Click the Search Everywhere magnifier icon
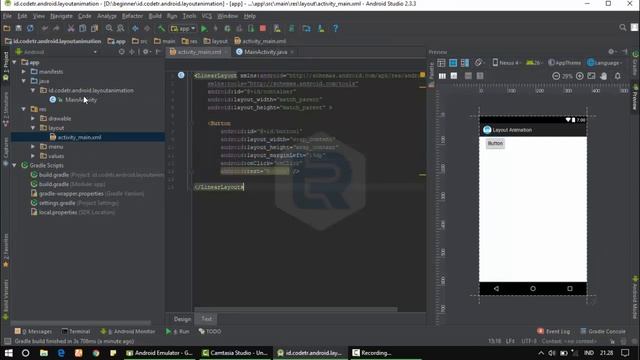 click(622, 27)
